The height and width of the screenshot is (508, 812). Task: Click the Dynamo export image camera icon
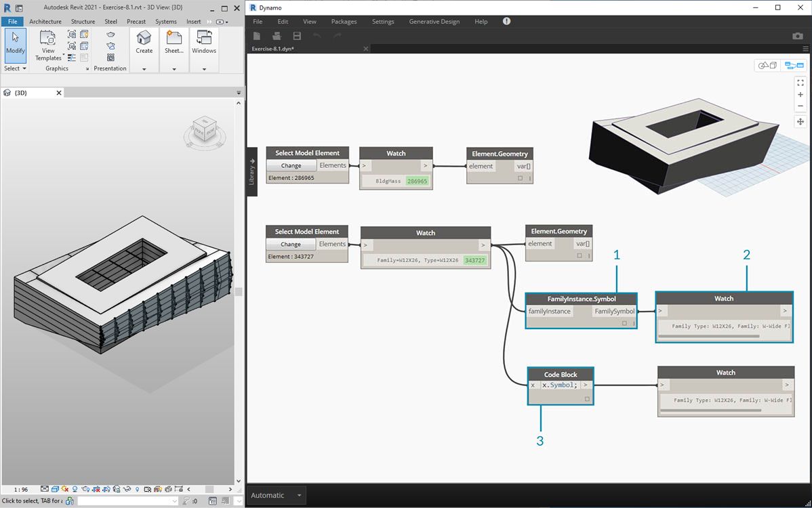click(x=798, y=36)
